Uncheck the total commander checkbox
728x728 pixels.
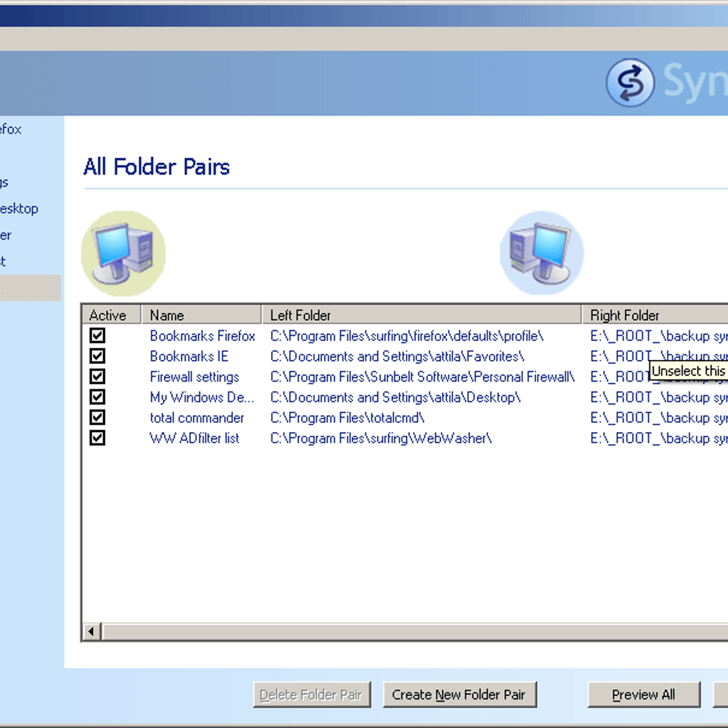[x=97, y=417]
